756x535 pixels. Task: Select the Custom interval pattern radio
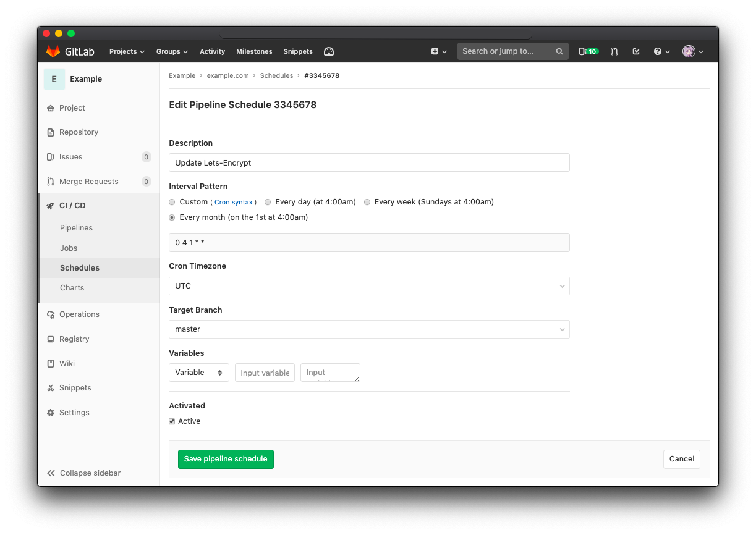click(x=172, y=202)
